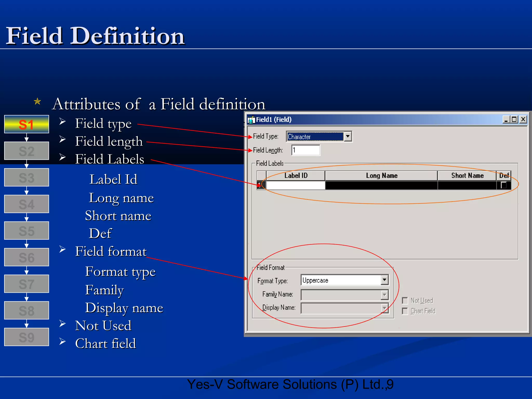Click the 'Field Definition' slide title
Viewport: 532px width, 399px height.
coord(95,36)
